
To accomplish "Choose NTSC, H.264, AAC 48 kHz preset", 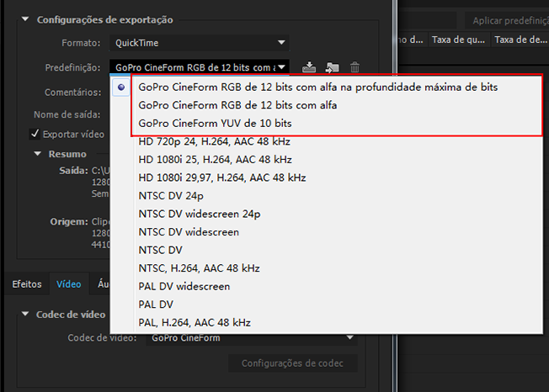I will [x=327, y=268].
